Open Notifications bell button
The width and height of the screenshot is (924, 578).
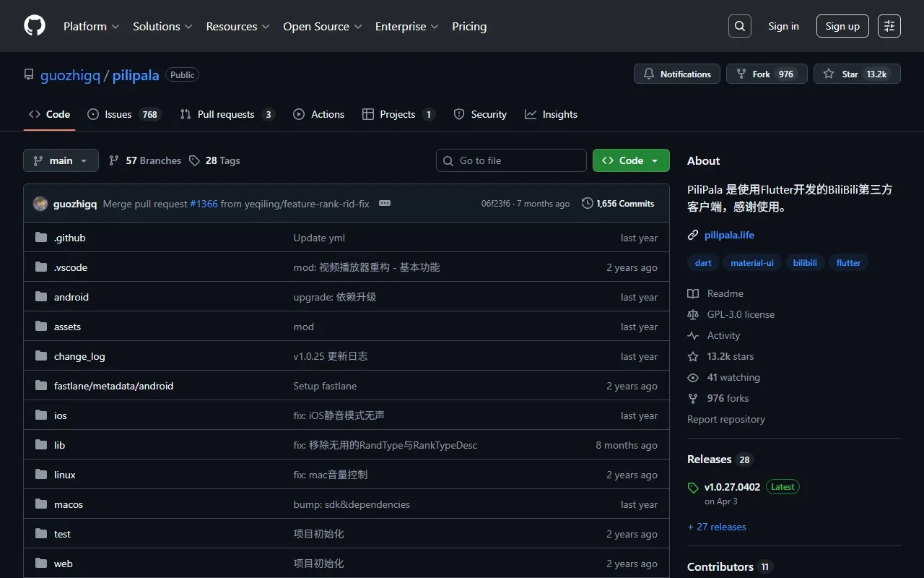[x=676, y=74]
